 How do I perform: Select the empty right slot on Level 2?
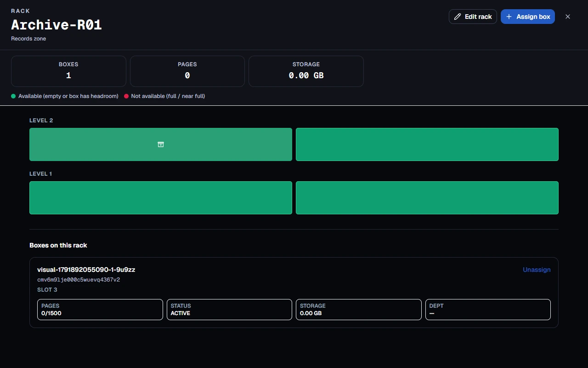[427, 144]
